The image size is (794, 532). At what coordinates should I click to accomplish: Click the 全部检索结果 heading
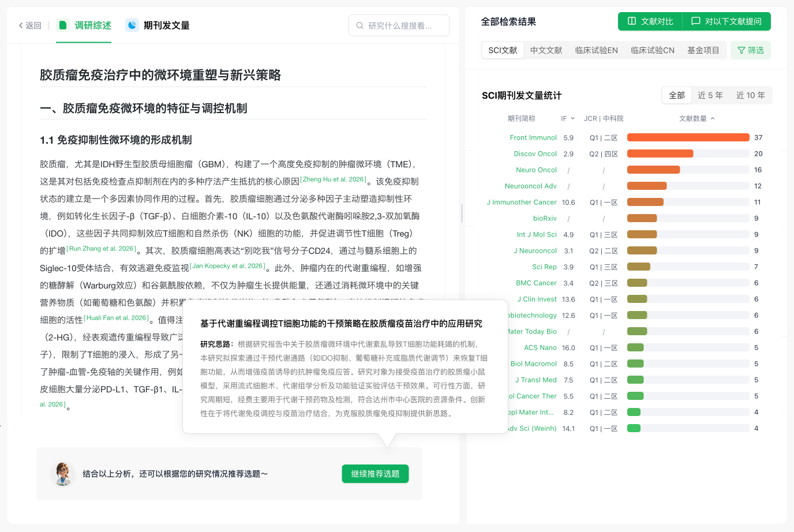pos(508,21)
